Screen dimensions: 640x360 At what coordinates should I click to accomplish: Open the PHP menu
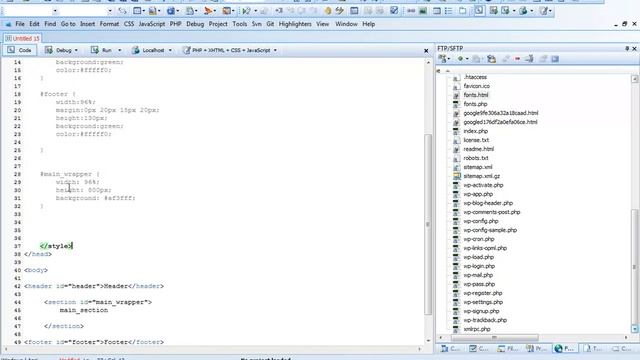point(176,24)
